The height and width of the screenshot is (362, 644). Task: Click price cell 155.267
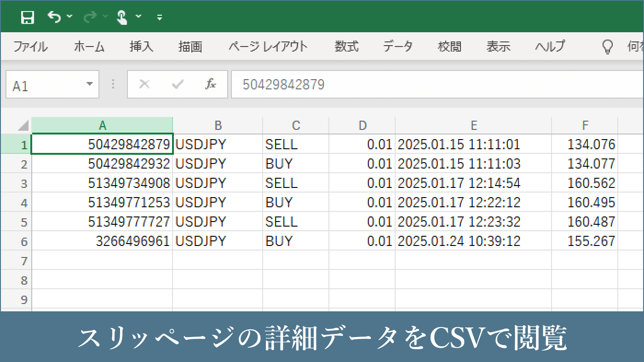pos(585,241)
